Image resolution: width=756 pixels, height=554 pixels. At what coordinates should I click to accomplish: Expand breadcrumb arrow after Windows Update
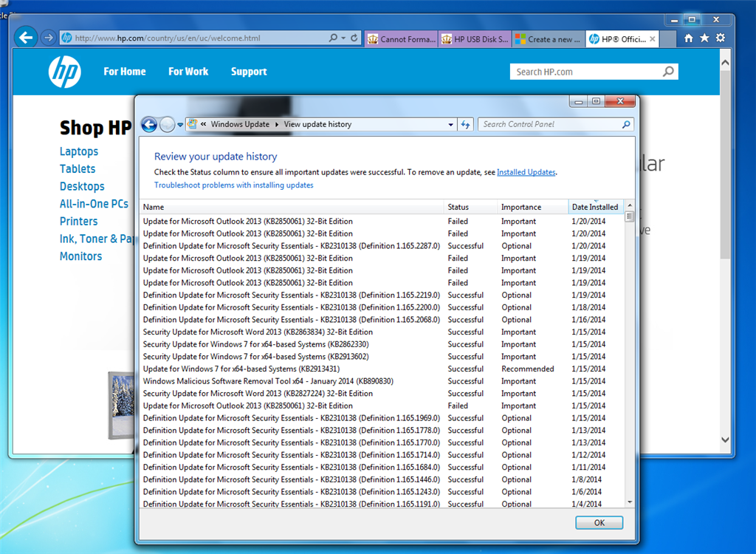pyautogui.click(x=277, y=125)
